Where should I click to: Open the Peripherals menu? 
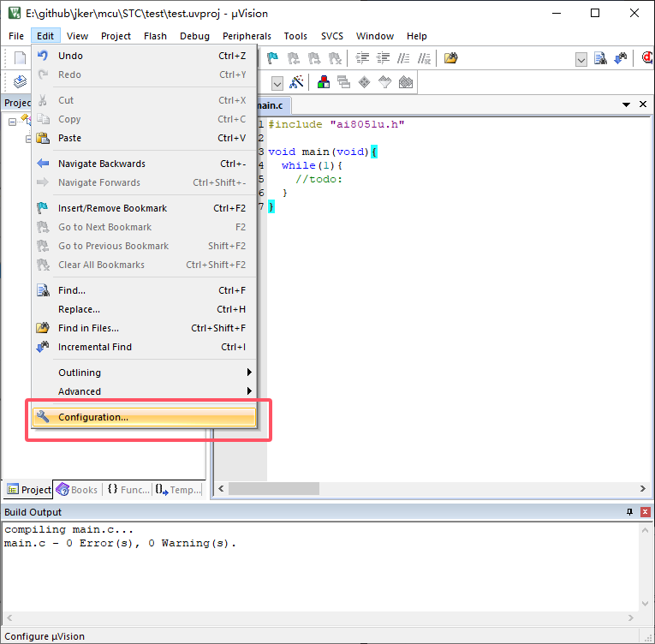tap(247, 36)
